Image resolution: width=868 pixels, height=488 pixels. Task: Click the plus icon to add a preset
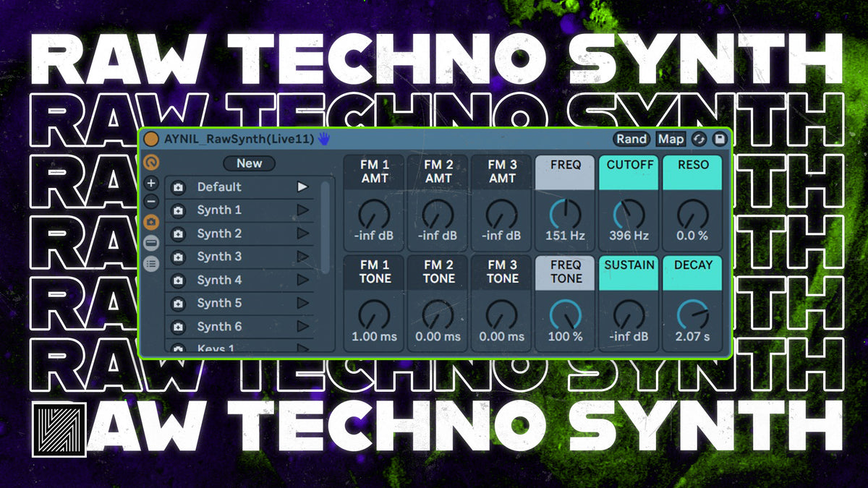pyautogui.click(x=150, y=184)
